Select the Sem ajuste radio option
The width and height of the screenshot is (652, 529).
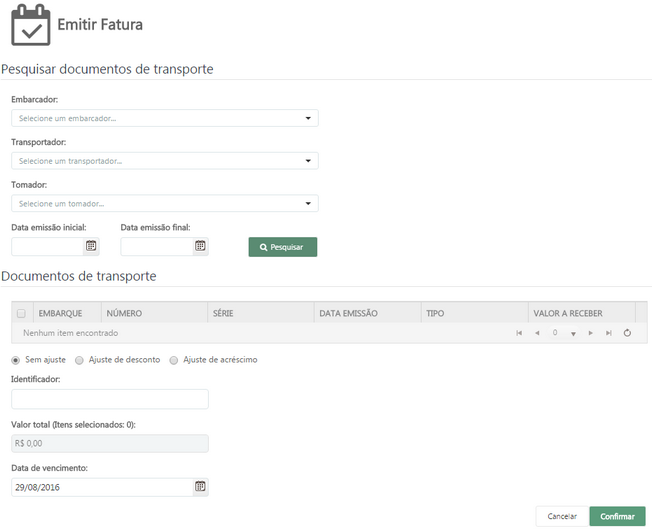15,360
